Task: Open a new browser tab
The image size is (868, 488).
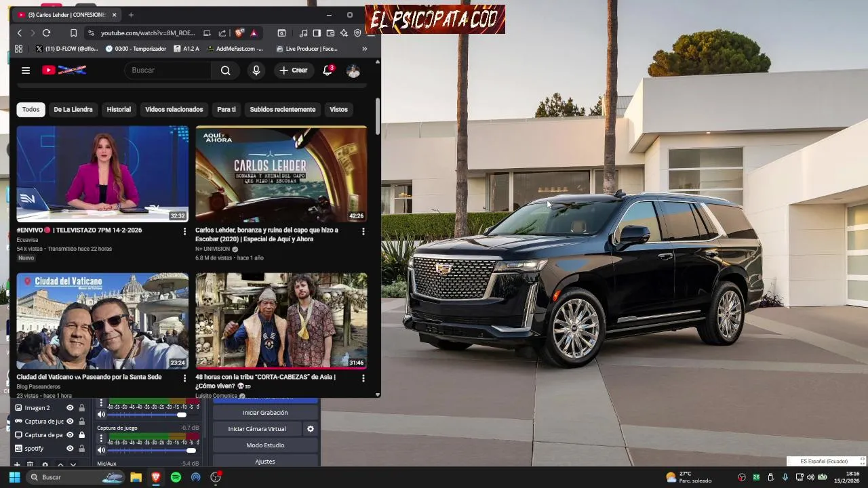Action: click(131, 14)
